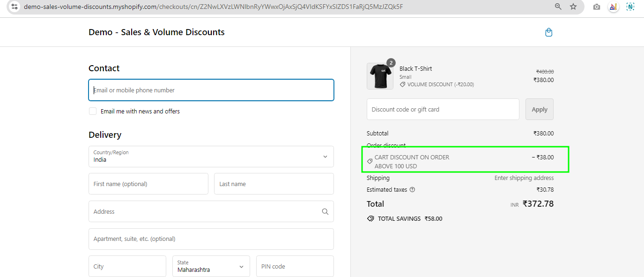
Task: Click the First name (optional) field
Action: 148,184
